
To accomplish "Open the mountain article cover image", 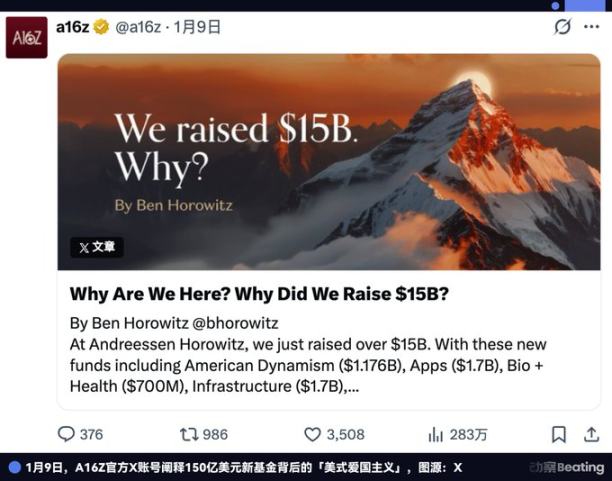I will (x=329, y=162).
